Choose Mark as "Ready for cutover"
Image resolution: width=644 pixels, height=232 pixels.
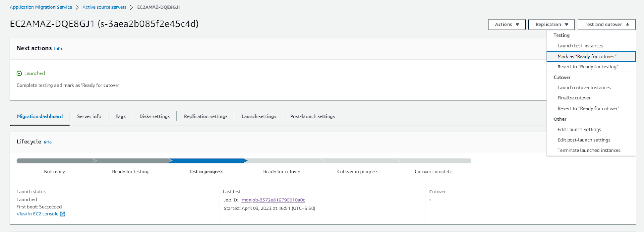tap(591, 56)
